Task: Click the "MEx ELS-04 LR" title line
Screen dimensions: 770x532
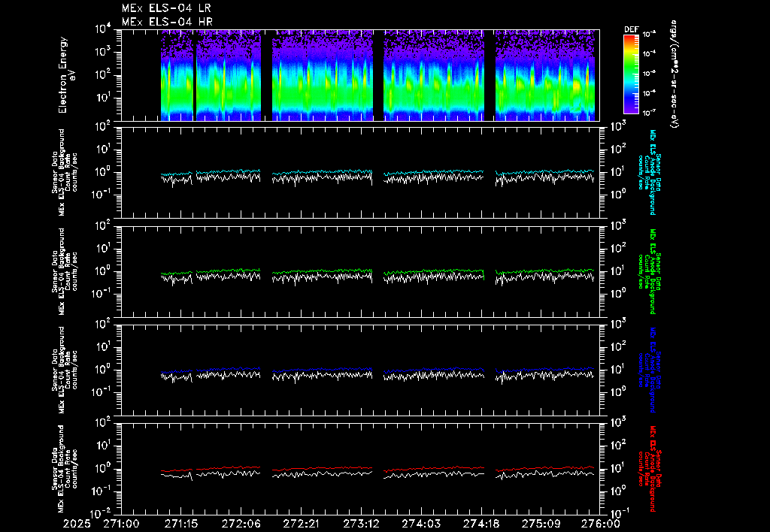Action: tap(166, 8)
